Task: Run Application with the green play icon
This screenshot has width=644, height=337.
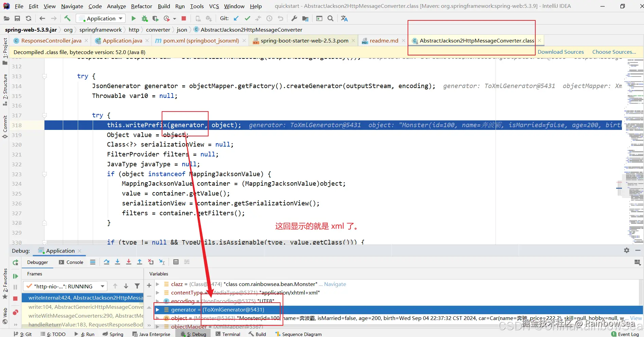Action: pos(133,18)
